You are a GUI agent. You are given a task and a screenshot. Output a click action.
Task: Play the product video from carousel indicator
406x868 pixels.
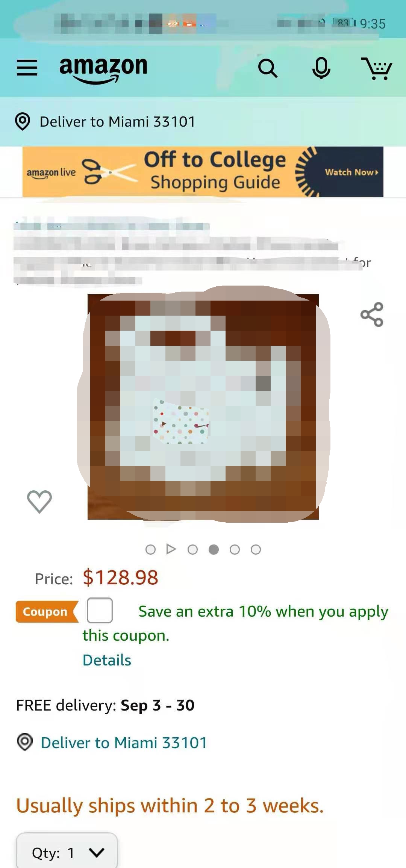coord(171,549)
